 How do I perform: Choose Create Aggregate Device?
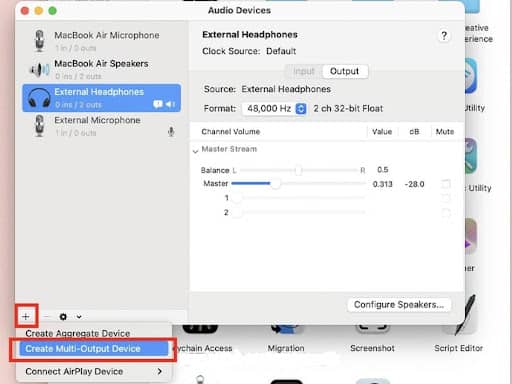point(78,333)
